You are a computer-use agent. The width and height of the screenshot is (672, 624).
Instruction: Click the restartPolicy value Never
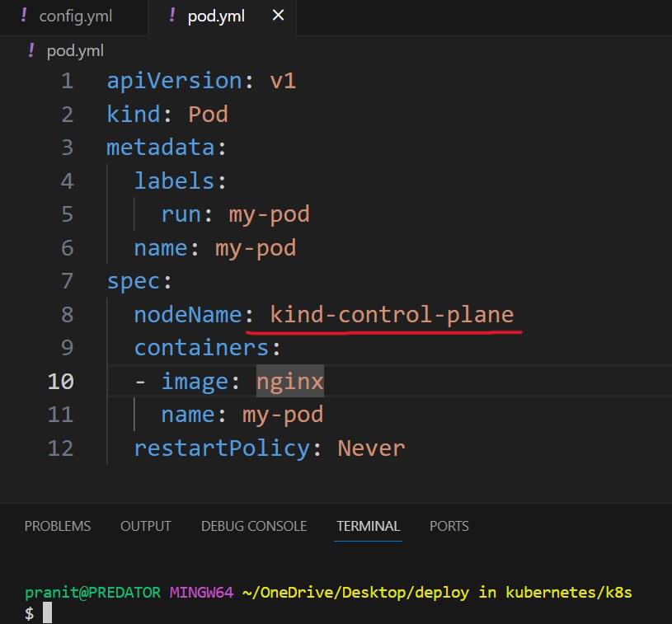[x=371, y=448]
